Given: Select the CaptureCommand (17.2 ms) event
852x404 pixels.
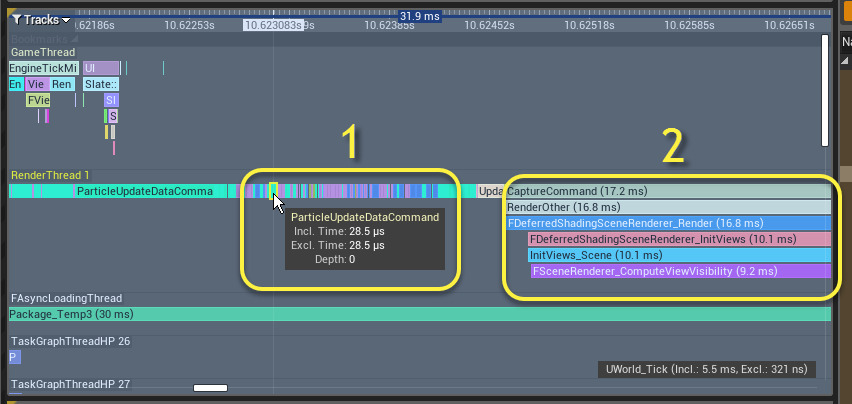Looking at the screenshot, I should tap(668, 191).
